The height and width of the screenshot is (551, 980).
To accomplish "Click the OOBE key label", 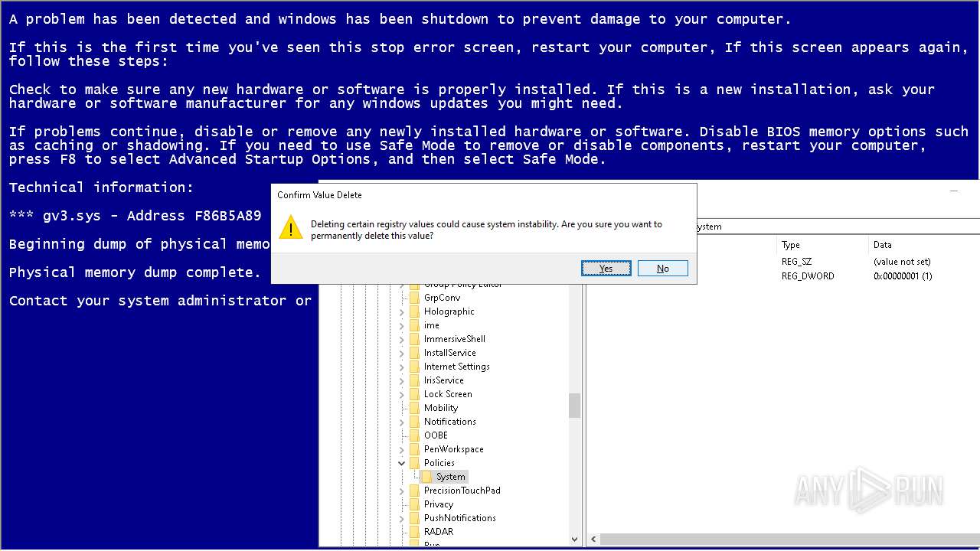I will [x=436, y=435].
